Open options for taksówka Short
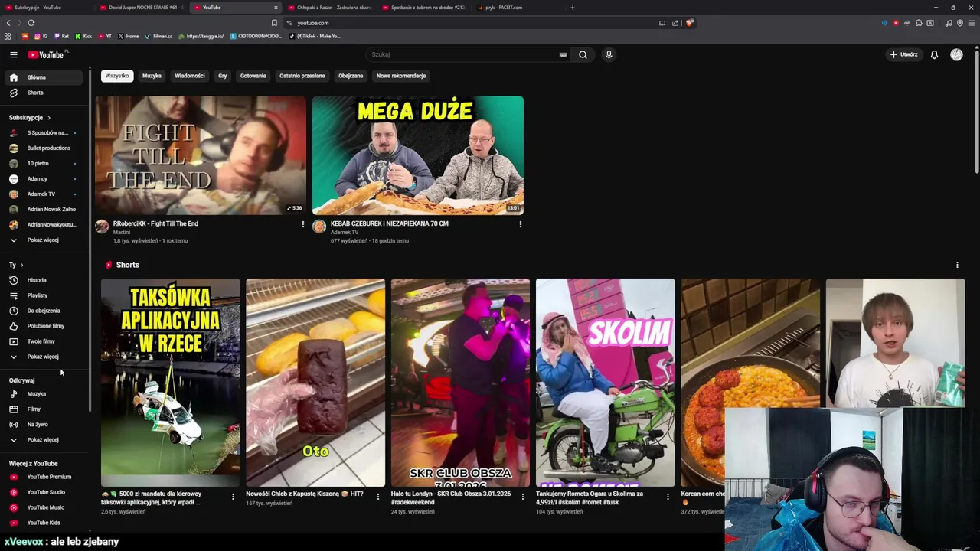The height and width of the screenshot is (551, 980). click(233, 497)
